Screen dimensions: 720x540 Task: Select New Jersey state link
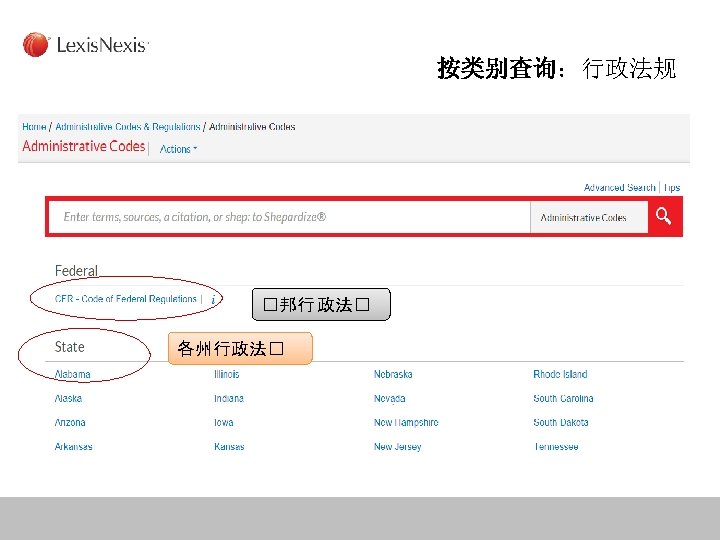coord(397,446)
